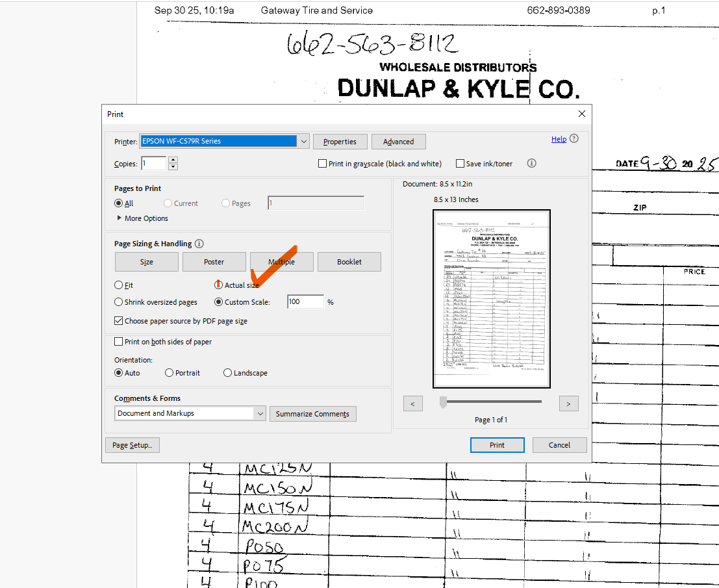
Task: Click the Pages range text field
Action: (316, 203)
